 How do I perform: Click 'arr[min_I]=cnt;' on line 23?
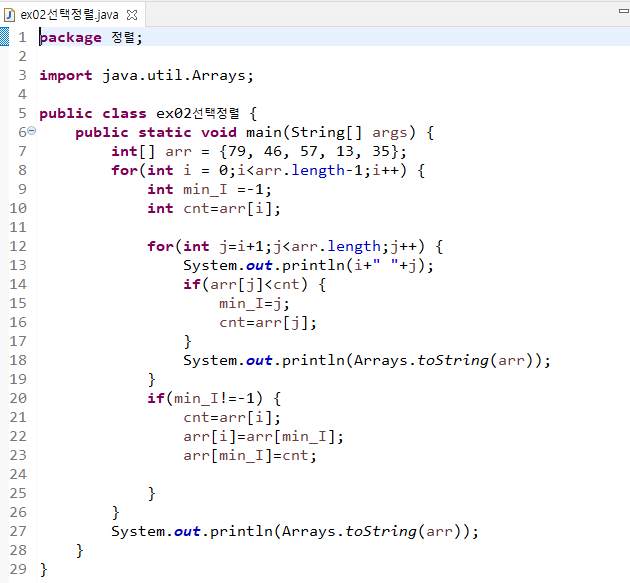tap(250, 456)
